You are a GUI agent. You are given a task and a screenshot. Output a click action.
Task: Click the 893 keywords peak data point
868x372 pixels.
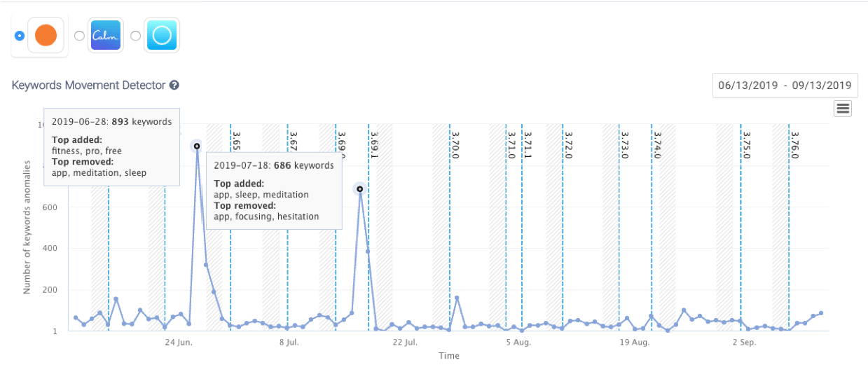(x=197, y=146)
